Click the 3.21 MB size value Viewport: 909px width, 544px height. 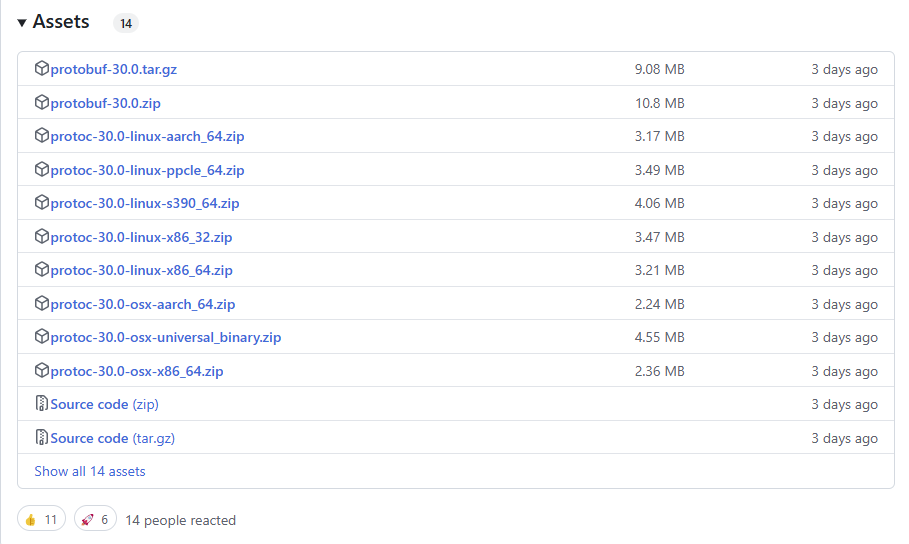660,270
